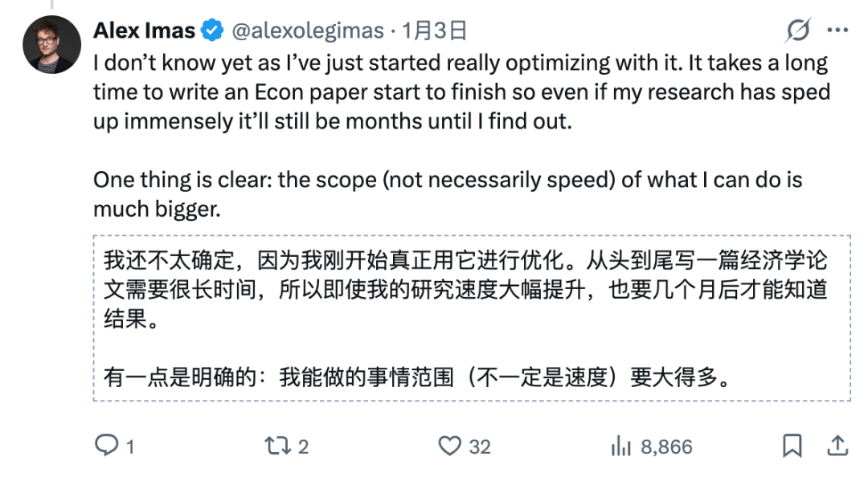Click the blue verified badge
The image size is (868, 477).
coord(212,31)
